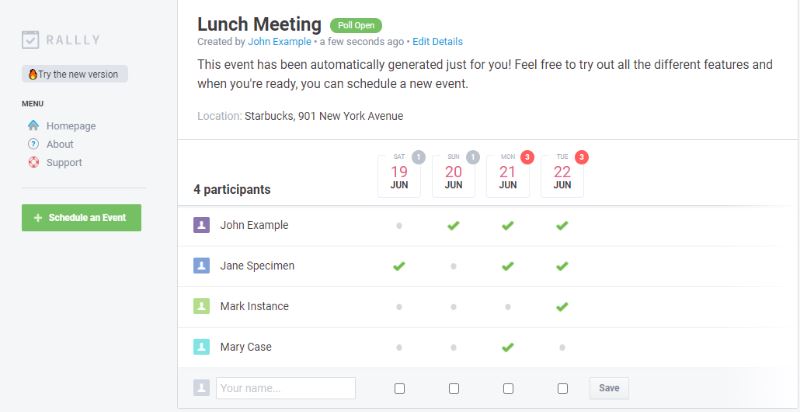The height and width of the screenshot is (412, 800).
Task: Open the Support menu item
Action: [x=64, y=162]
